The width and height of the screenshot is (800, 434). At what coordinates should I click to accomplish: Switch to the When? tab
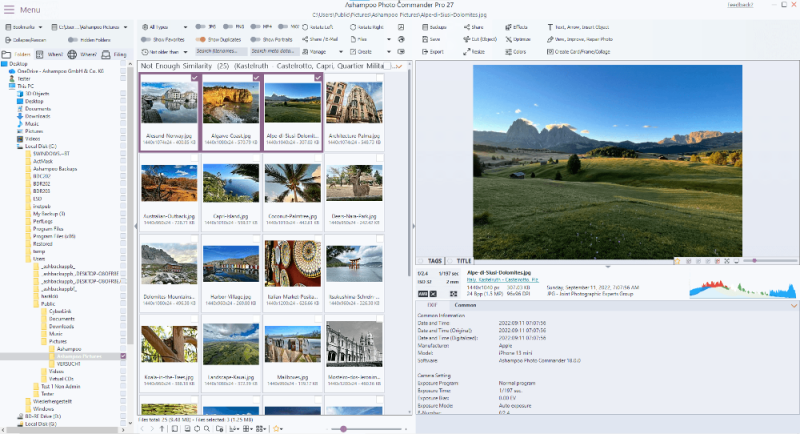[49, 54]
